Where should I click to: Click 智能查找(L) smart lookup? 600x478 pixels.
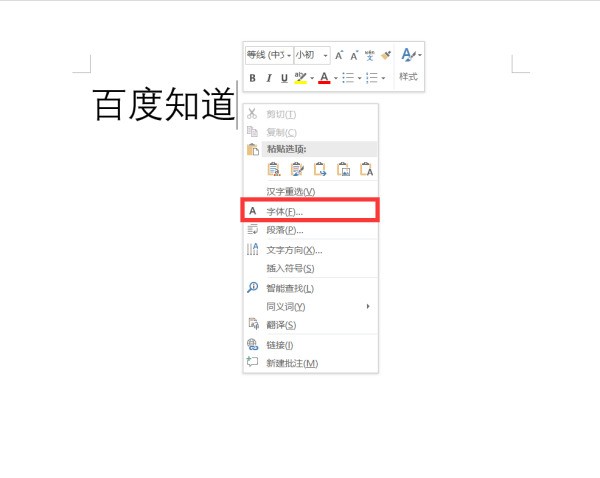(x=311, y=288)
